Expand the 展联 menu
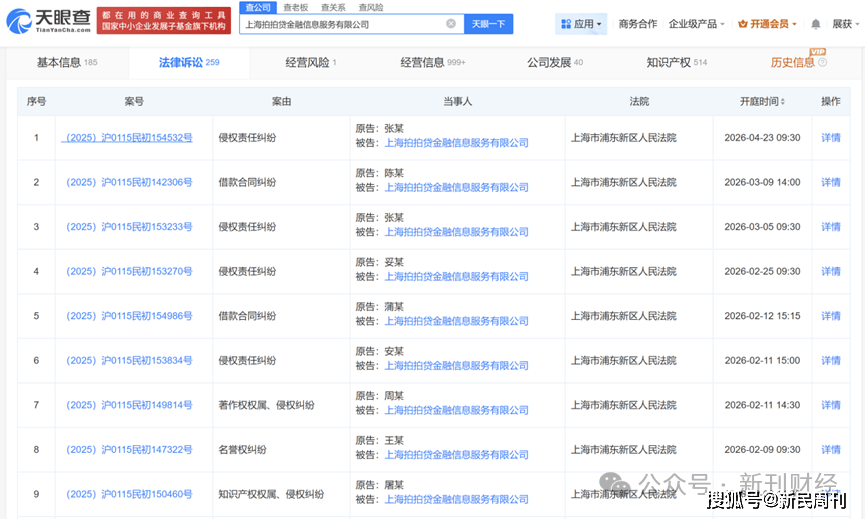The height and width of the screenshot is (519, 865). pos(842,24)
